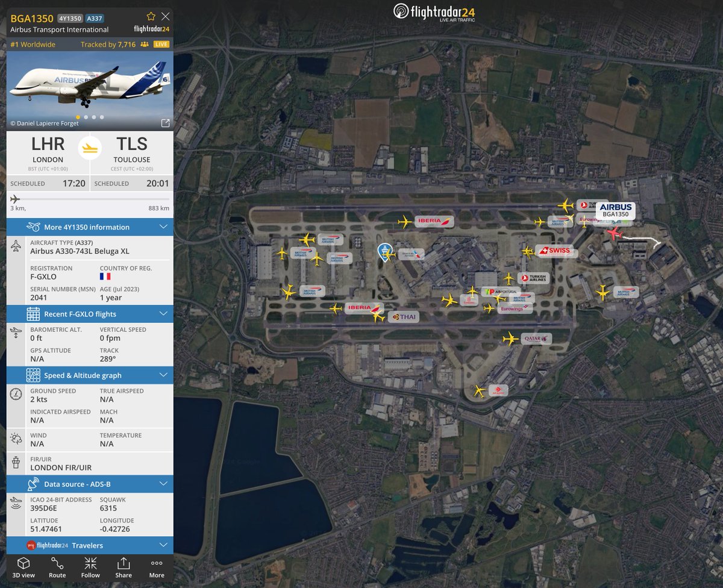Select the last dot of the photo carousel

pos(101,117)
